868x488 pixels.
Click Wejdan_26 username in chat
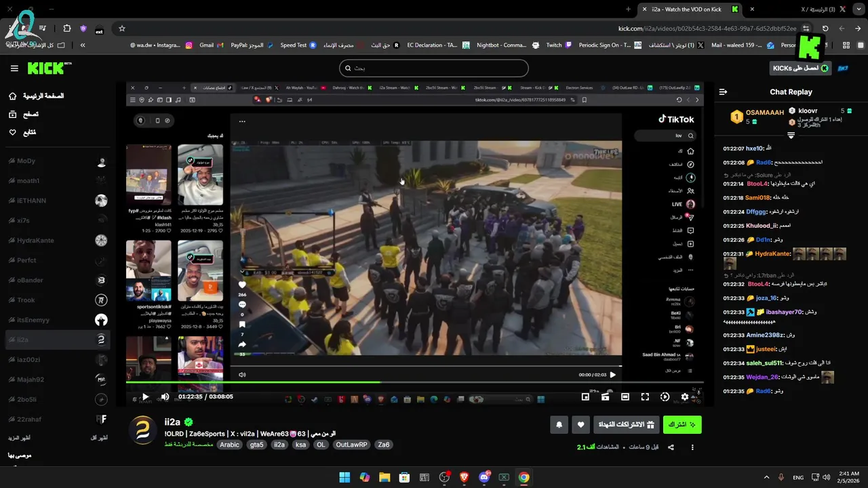(762, 377)
